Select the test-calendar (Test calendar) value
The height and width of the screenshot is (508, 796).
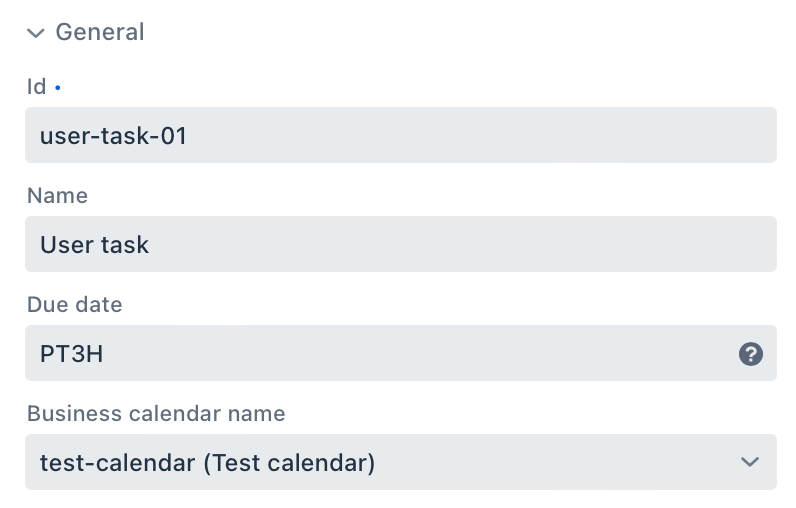[207, 463]
